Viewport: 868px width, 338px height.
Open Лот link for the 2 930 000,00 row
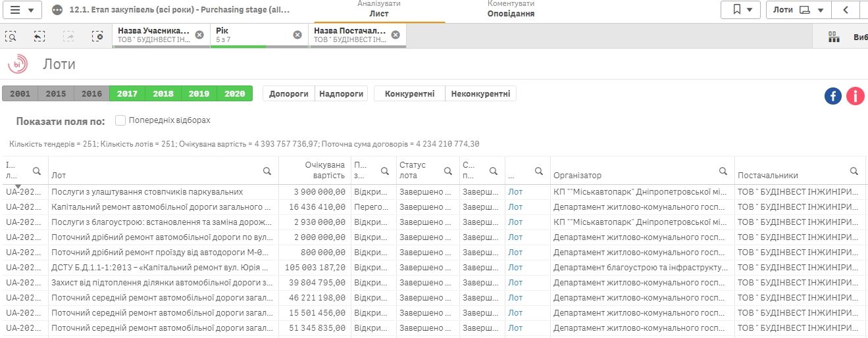515,222
